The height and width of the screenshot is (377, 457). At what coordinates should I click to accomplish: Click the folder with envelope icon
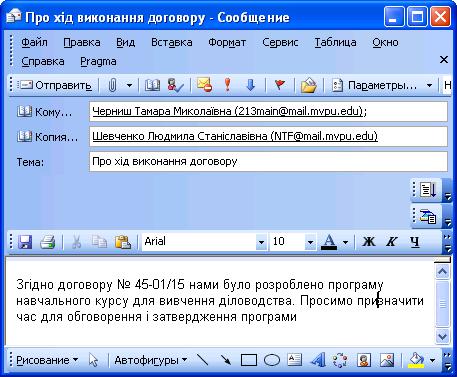[308, 85]
